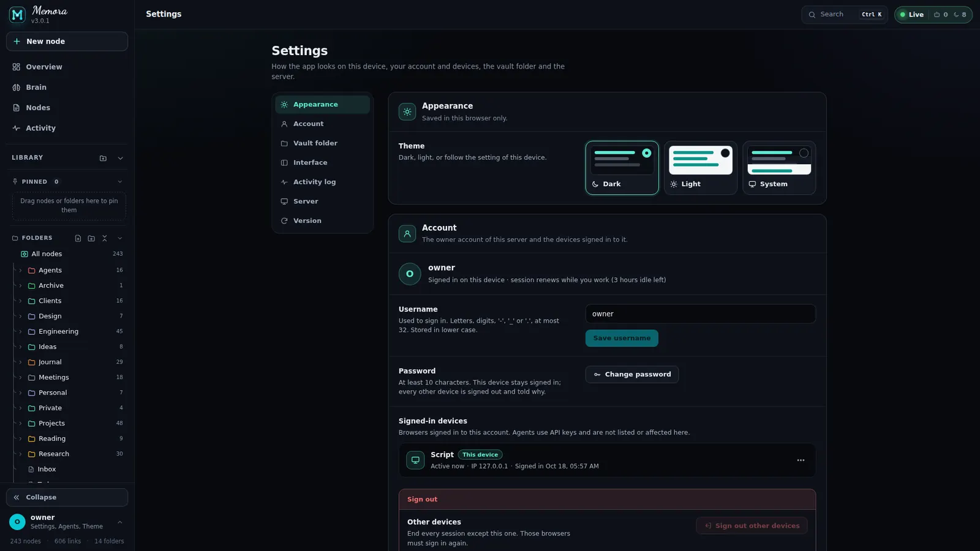Click the pin icon beside Pinned

pos(15,182)
